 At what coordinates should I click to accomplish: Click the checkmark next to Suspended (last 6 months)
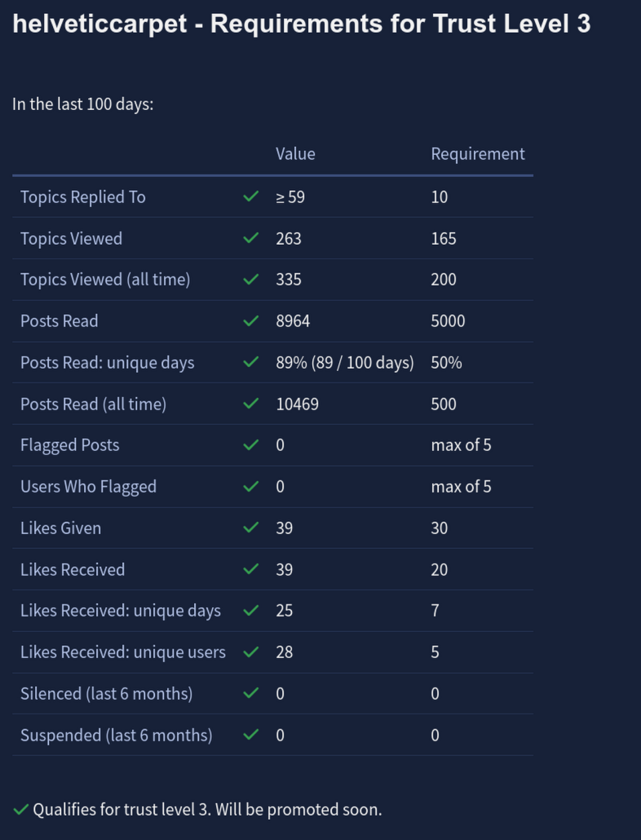pos(250,735)
